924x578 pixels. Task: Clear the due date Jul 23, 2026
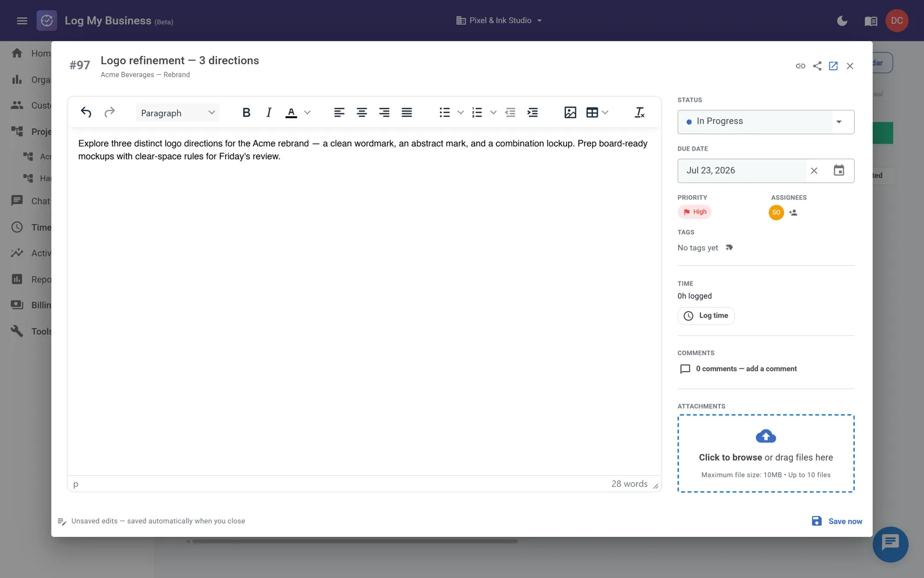point(814,171)
